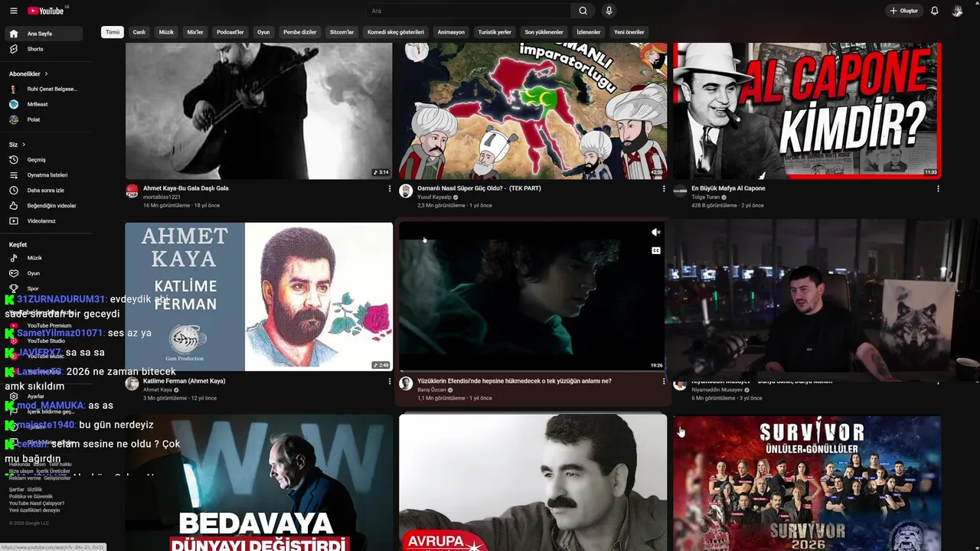Open the notifications bell
This screenshot has width=980, height=551.
[934, 11]
